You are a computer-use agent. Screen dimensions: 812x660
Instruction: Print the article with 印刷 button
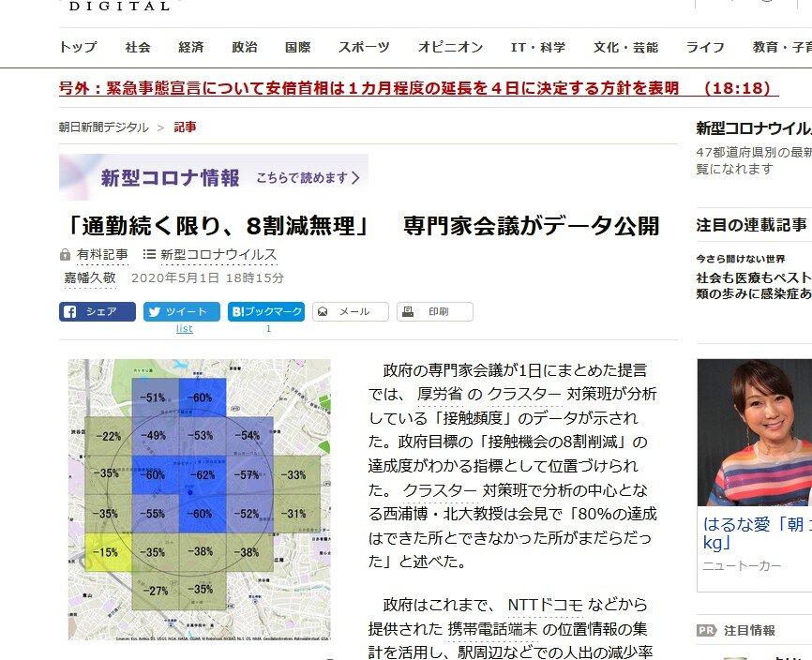point(435,311)
